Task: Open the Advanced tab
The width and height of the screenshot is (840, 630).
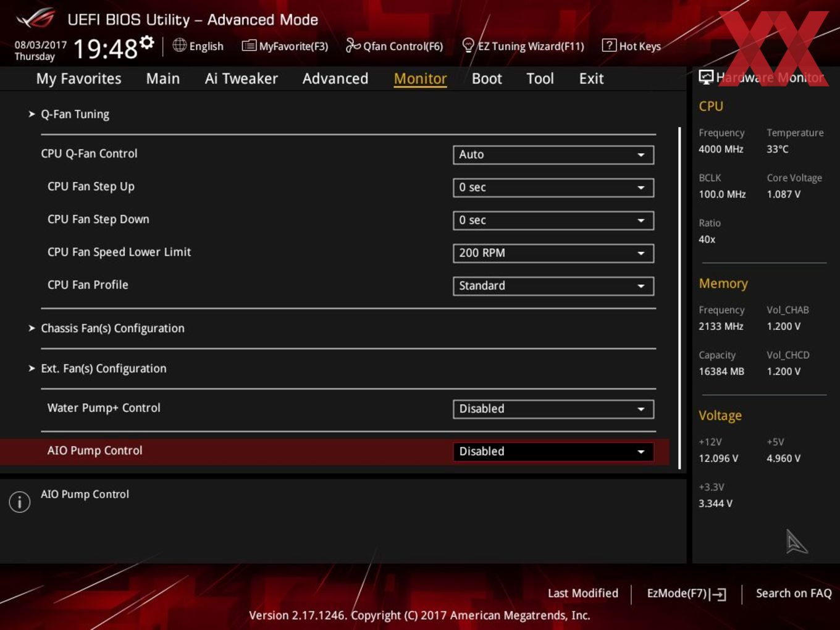Action: point(335,78)
